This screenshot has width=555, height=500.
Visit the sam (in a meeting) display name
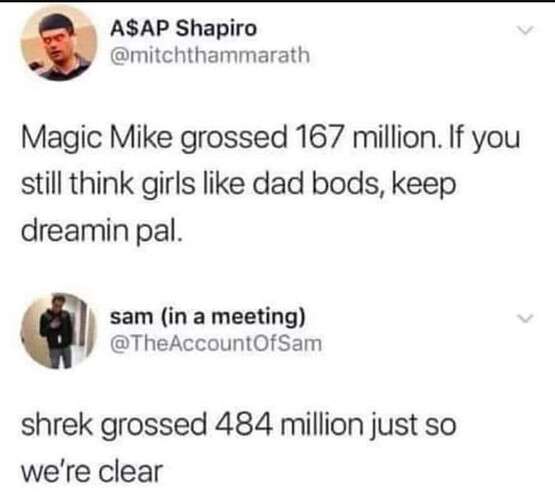207,316
